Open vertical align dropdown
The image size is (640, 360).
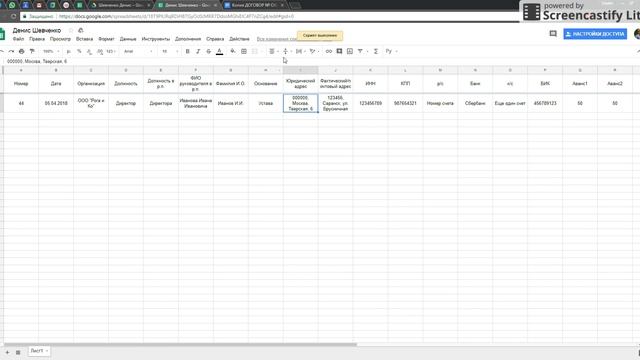287,51
